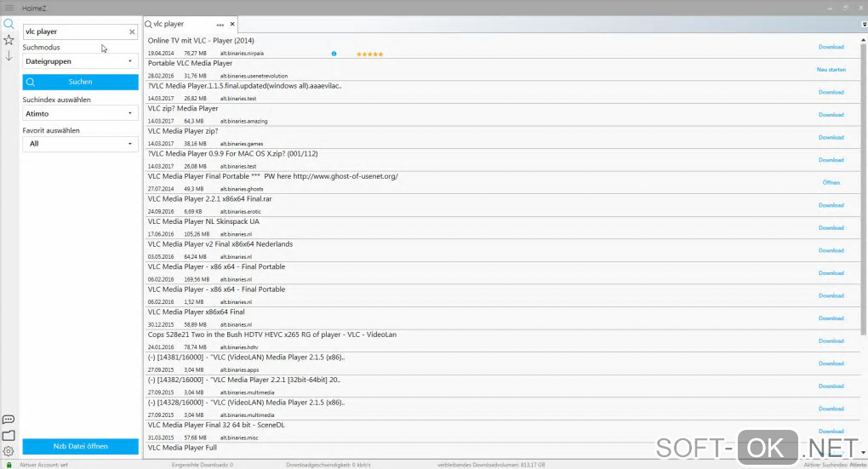Open the Suchmodus Dateigruppen dropdown

click(x=80, y=61)
